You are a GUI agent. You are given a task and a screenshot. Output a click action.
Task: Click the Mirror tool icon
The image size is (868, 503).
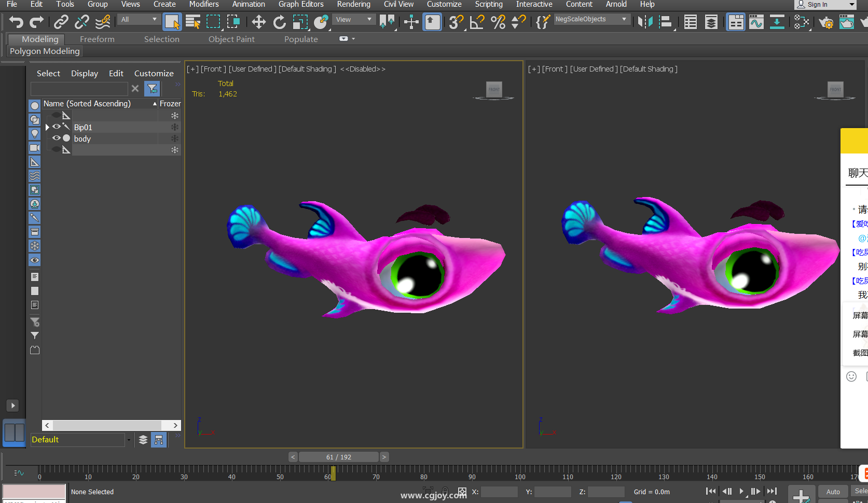coord(645,22)
